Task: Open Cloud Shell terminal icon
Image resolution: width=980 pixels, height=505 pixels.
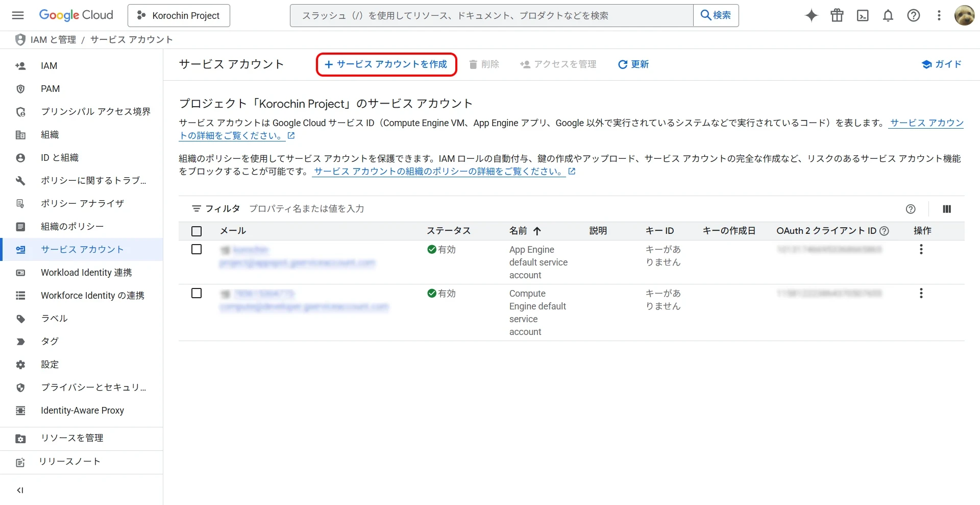Action: [x=863, y=15]
